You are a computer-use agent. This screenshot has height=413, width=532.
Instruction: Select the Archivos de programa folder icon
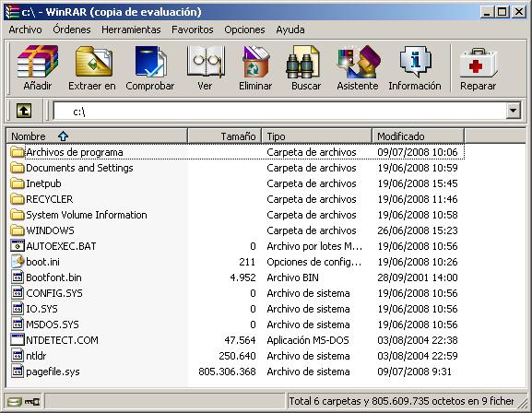pyautogui.click(x=17, y=152)
